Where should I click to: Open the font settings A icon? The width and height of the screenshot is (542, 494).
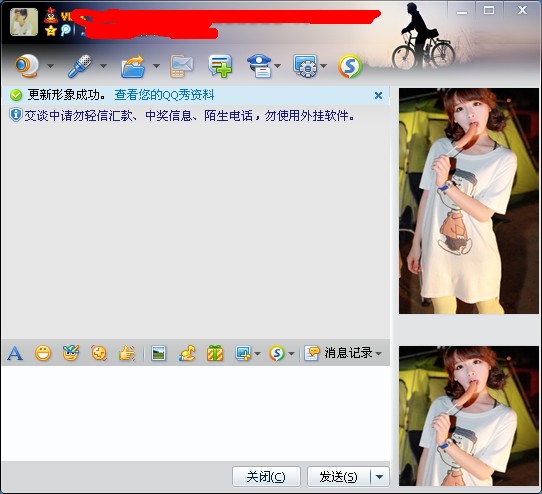[x=15, y=353]
